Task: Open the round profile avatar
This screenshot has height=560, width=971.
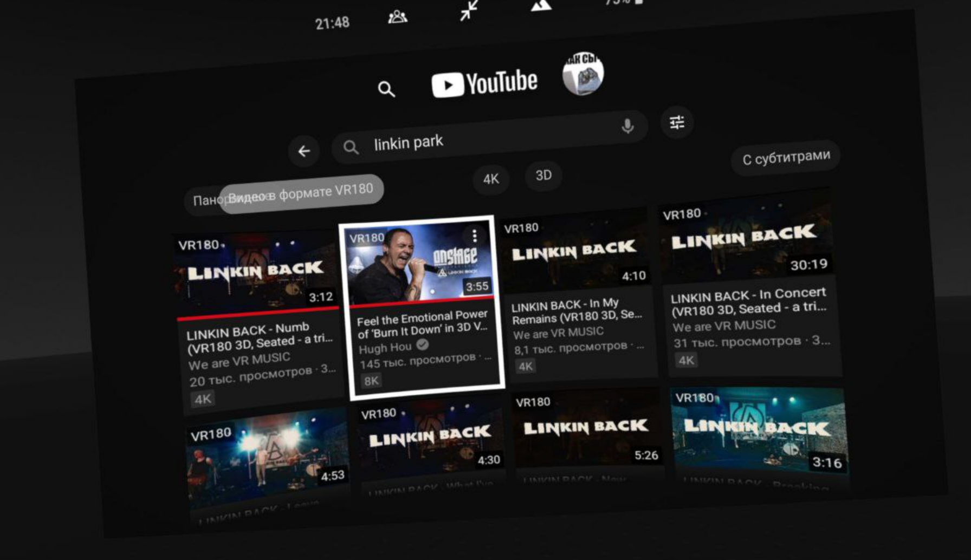Action: (583, 74)
